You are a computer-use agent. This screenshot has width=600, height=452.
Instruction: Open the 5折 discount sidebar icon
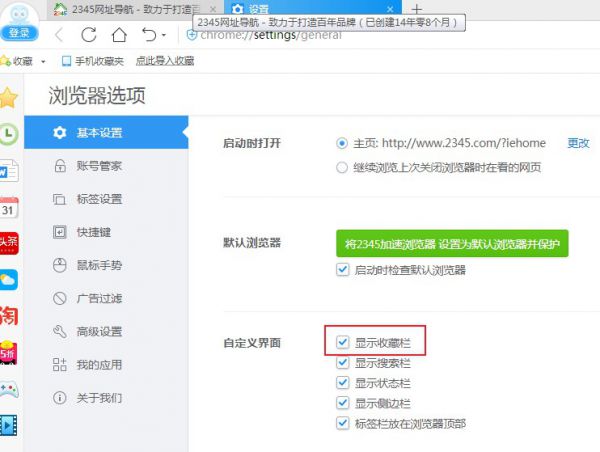[x=8, y=352]
